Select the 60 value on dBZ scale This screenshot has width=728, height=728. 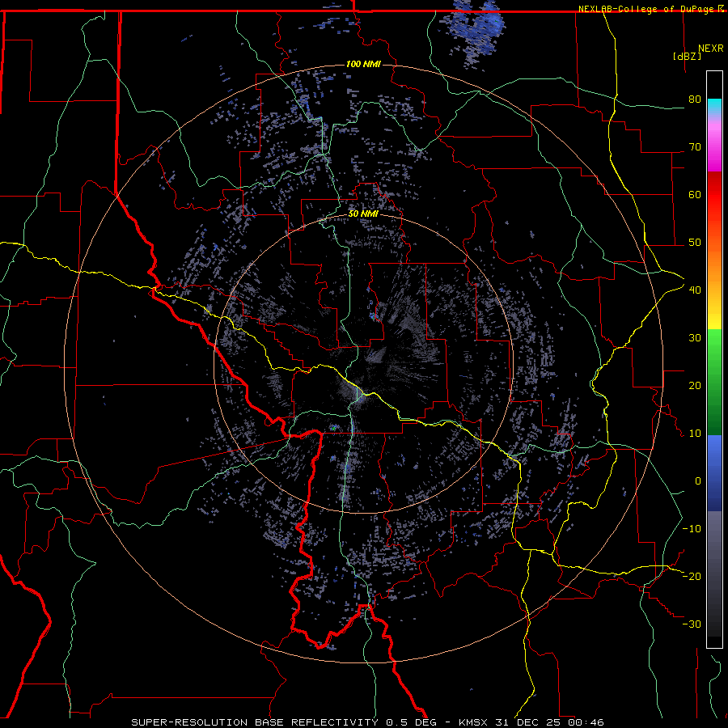coord(695,194)
